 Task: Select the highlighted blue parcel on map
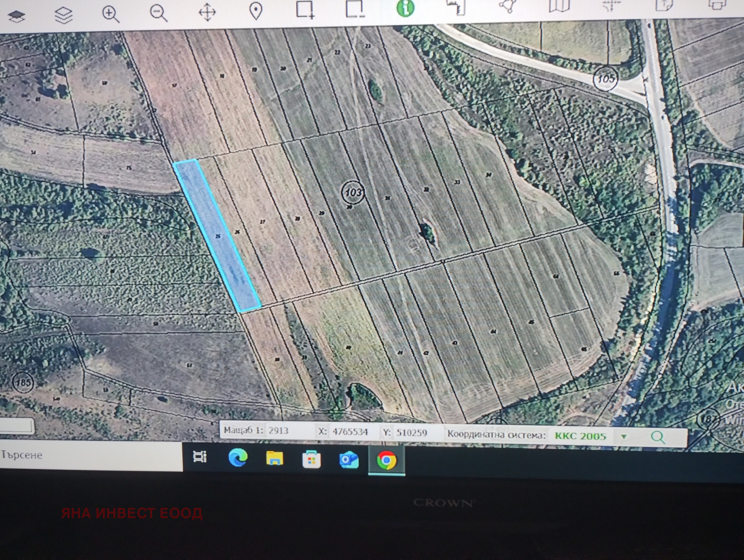pos(216,236)
